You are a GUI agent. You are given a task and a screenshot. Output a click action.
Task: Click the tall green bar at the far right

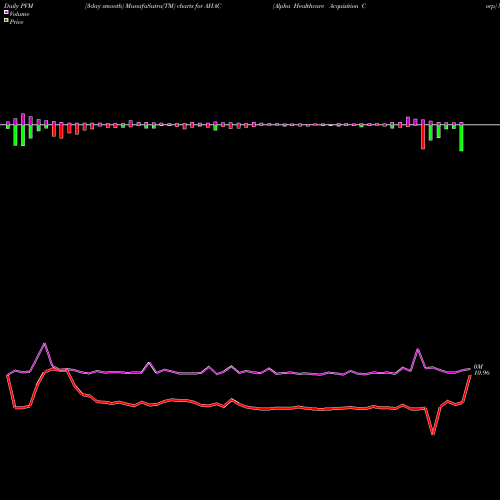tap(461, 138)
